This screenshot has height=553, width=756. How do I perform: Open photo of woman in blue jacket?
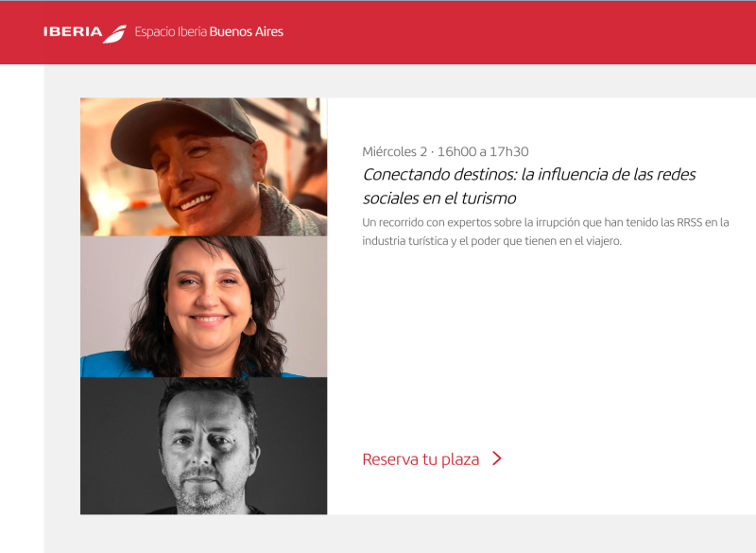pyautogui.click(x=203, y=306)
